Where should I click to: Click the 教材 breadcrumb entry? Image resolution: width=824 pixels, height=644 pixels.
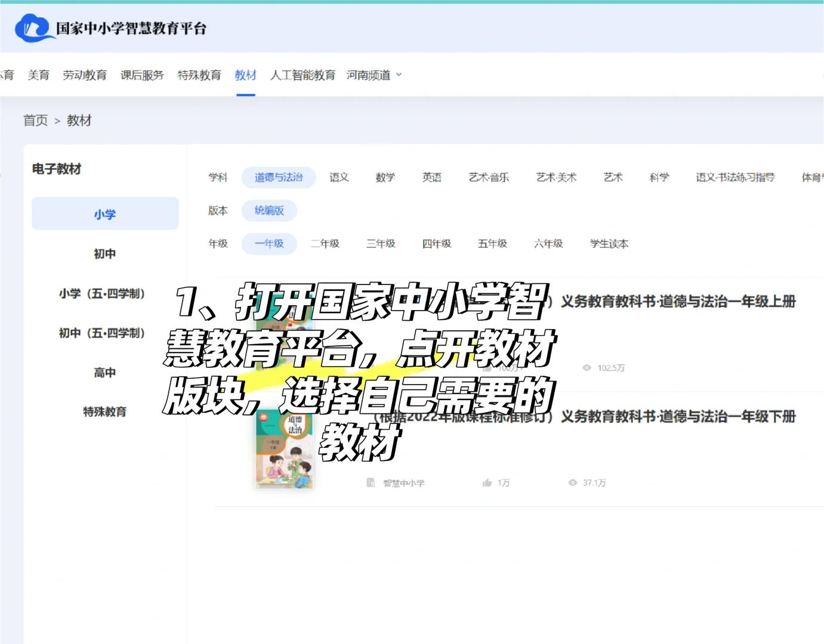tap(79, 120)
